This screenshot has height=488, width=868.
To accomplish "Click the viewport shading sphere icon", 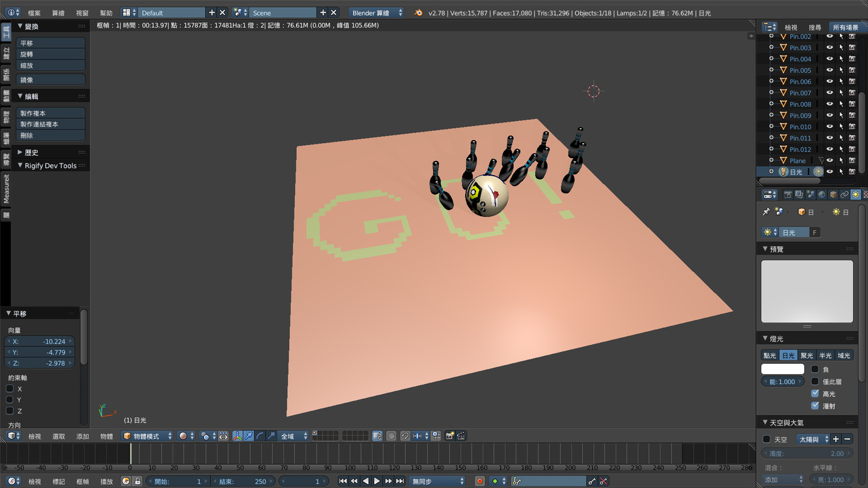I will coord(183,437).
